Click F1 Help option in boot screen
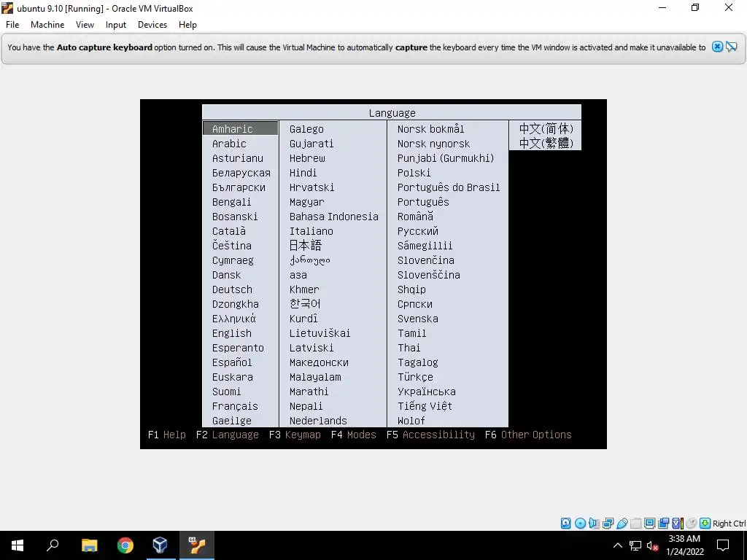 click(167, 435)
